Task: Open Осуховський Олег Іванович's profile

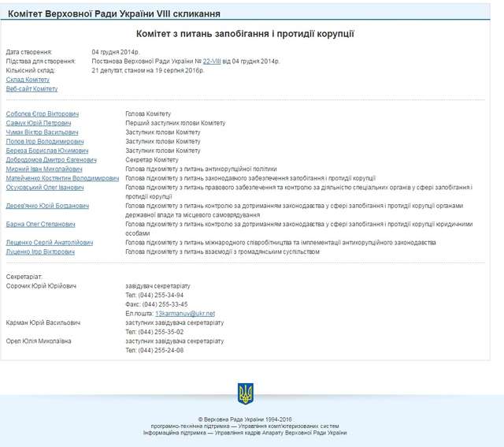Action: (x=45, y=188)
